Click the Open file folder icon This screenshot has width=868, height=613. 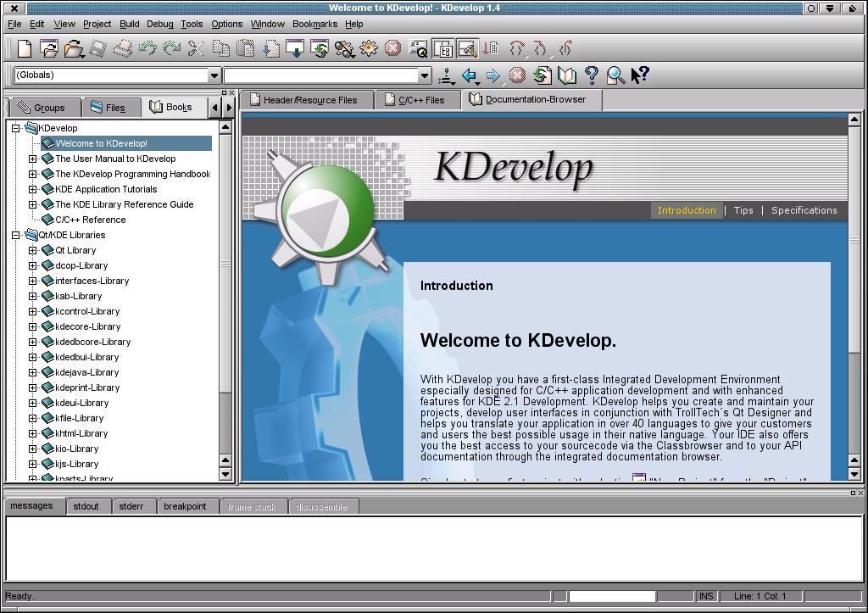point(73,48)
